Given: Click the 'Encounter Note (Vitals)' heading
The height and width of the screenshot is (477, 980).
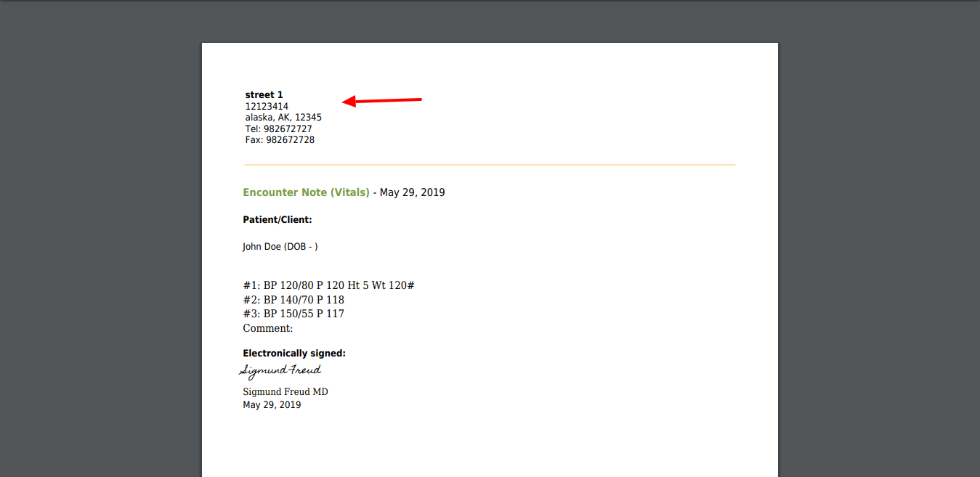Looking at the screenshot, I should tap(306, 193).
